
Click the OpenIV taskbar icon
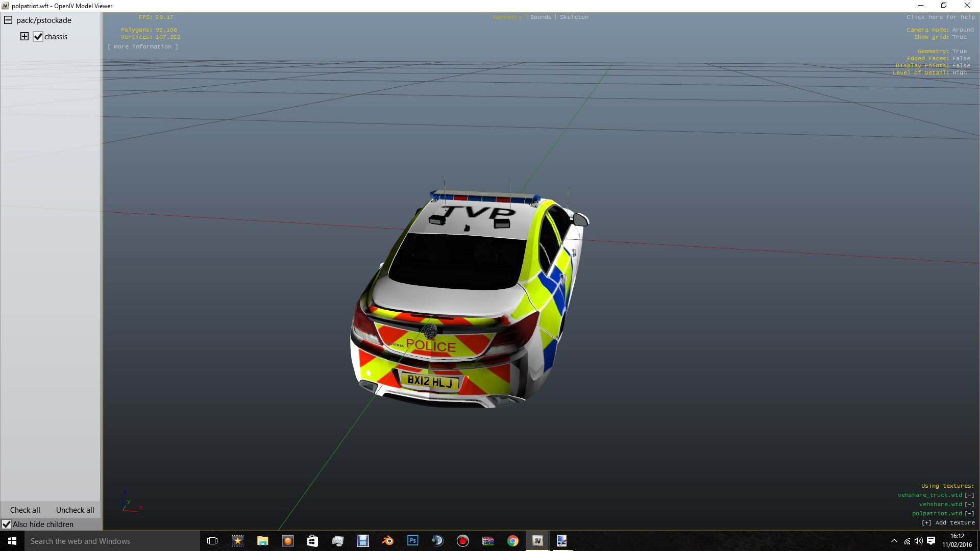click(537, 541)
